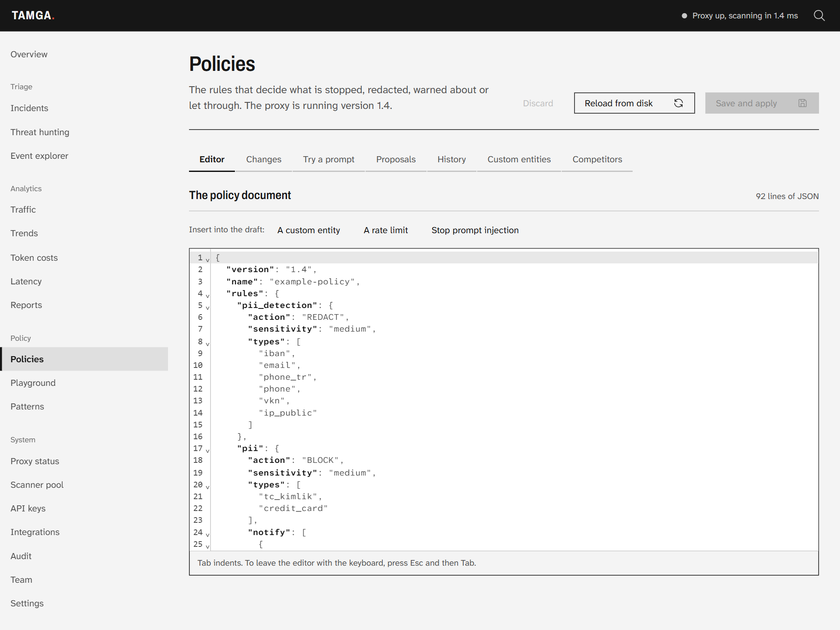Switch to the Changes tab

[x=264, y=159]
